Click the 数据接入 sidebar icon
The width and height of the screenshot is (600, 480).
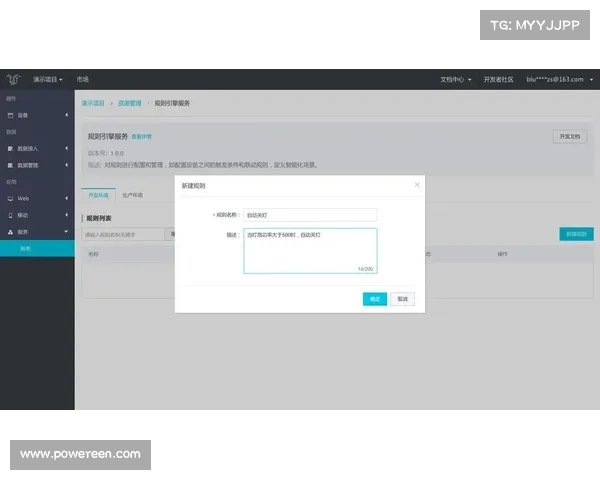pyautogui.click(x=10, y=149)
